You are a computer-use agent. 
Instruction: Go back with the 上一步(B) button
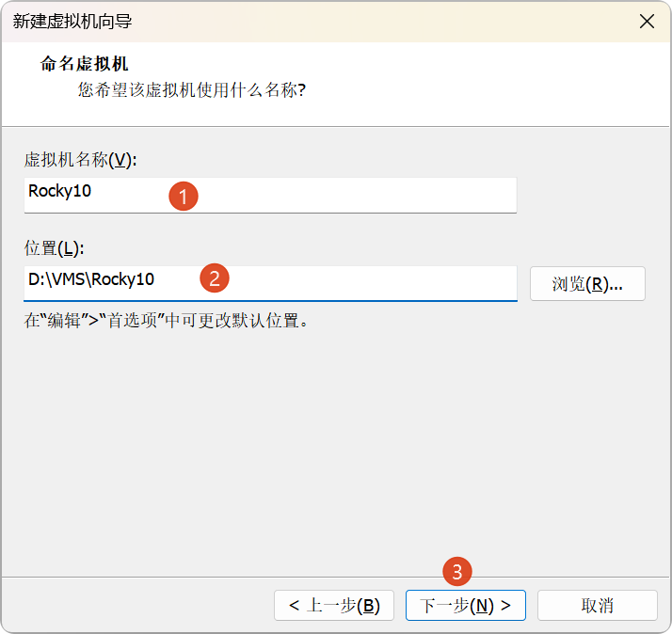(x=334, y=605)
